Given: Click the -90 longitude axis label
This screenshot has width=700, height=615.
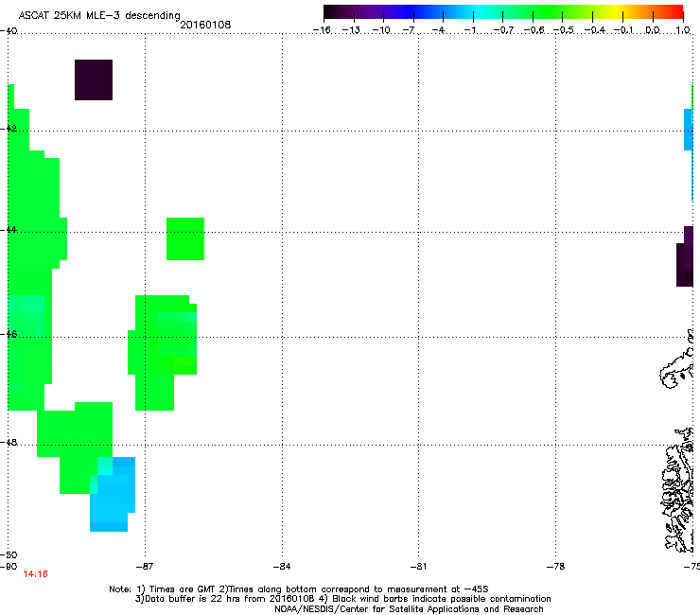Looking at the screenshot, I should 9,567.
